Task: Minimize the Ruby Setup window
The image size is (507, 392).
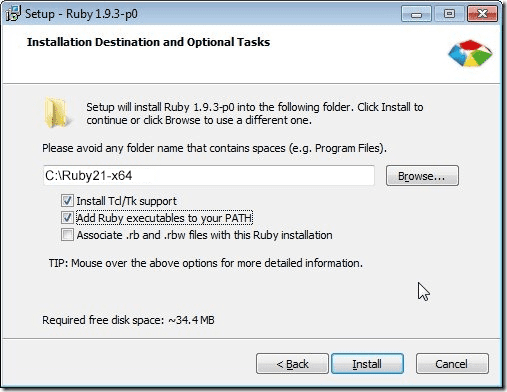Action: [416, 14]
